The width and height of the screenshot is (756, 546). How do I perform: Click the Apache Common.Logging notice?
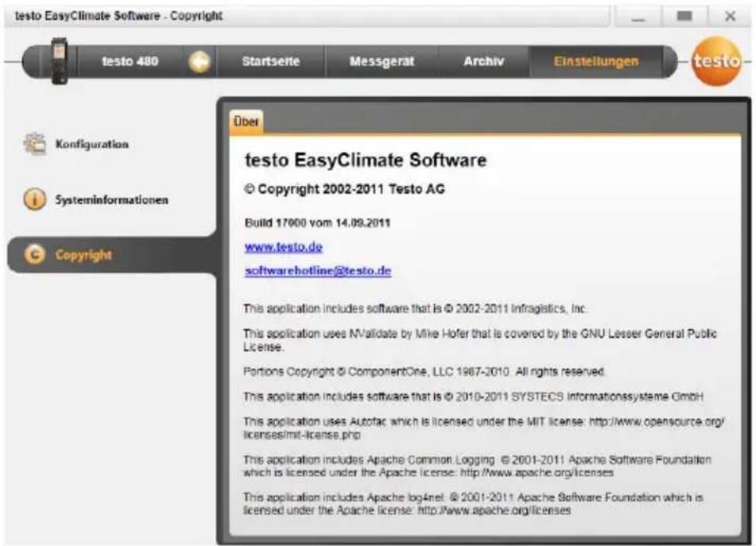477,466
